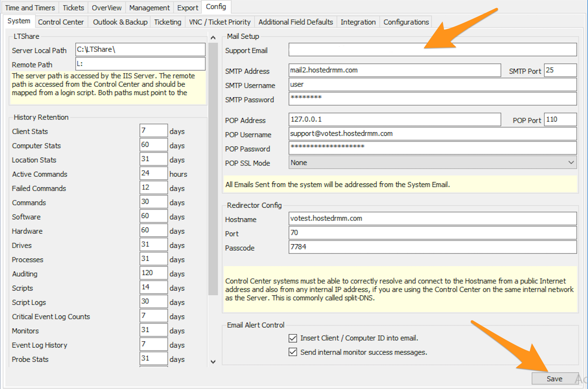Open the POP SSL Mode dropdown
This screenshot has width=588, height=389.
pos(570,162)
